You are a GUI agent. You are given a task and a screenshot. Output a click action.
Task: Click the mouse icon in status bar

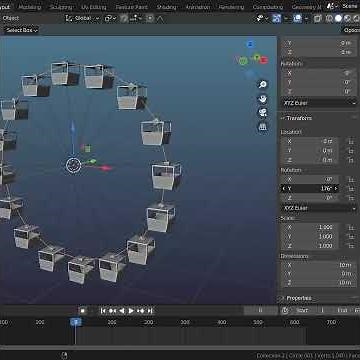tap(64, 356)
